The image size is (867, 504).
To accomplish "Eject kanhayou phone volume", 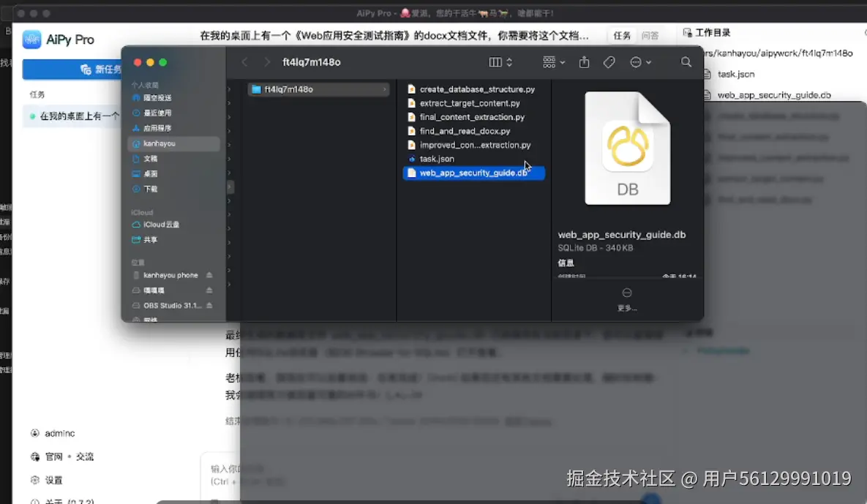I will 209,275.
